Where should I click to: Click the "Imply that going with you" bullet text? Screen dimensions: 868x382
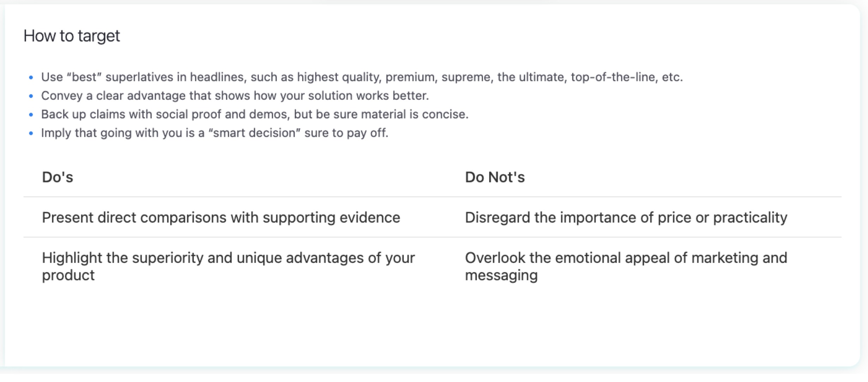214,133
